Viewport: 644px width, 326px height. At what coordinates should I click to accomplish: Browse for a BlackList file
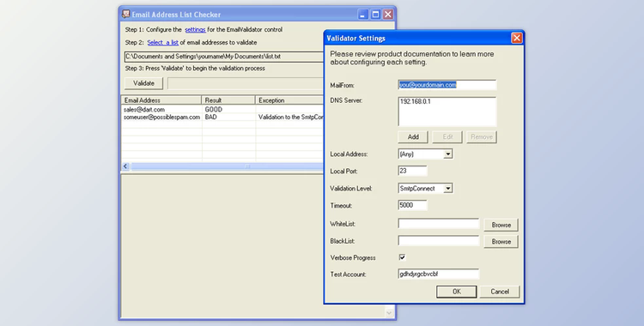501,241
